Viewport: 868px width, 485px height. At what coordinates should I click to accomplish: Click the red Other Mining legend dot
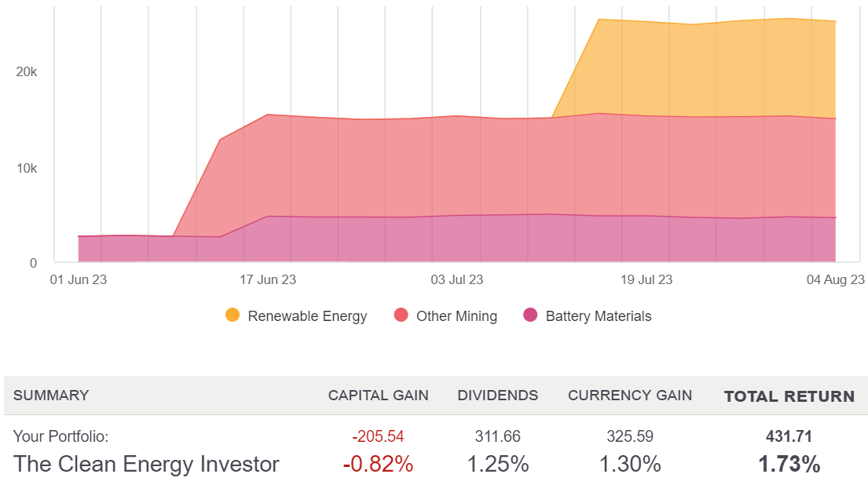(401, 315)
